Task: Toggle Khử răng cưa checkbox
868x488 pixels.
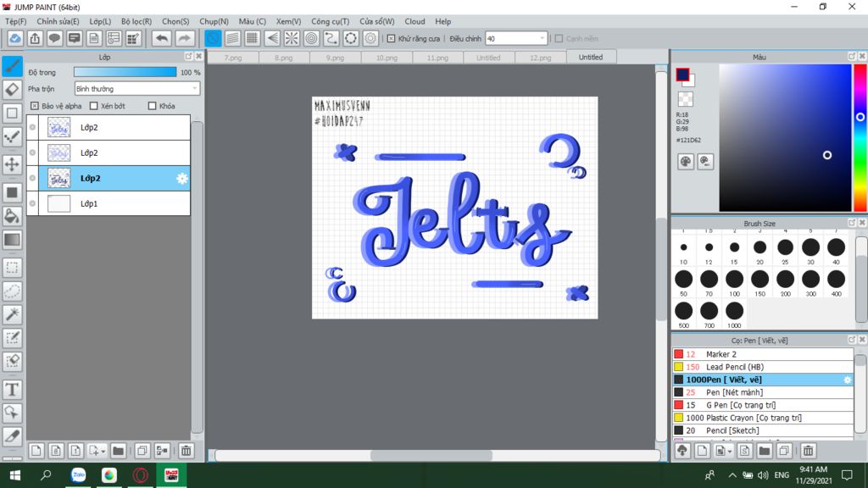Action: click(x=392, y=38)
